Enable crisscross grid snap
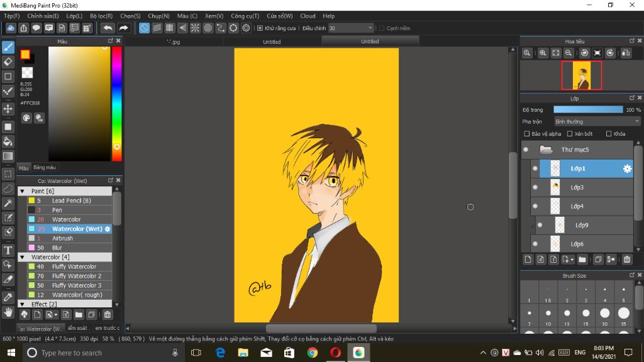This screenshot has height=362, width=644. pyautogui.click(x=170, y=28)
